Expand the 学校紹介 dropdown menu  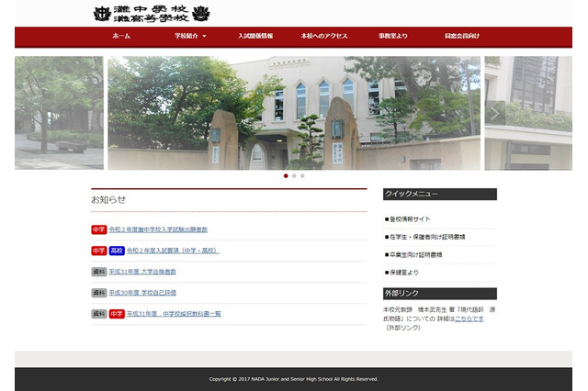point(190,36)
